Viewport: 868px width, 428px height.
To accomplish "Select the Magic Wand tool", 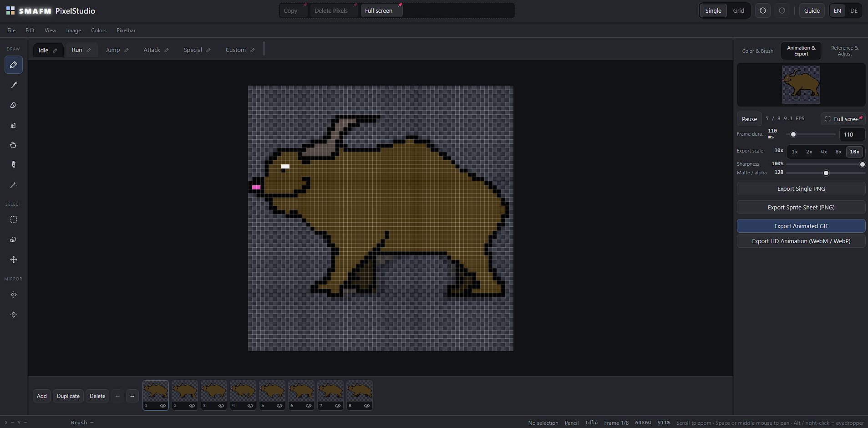I will click(14, 185).
